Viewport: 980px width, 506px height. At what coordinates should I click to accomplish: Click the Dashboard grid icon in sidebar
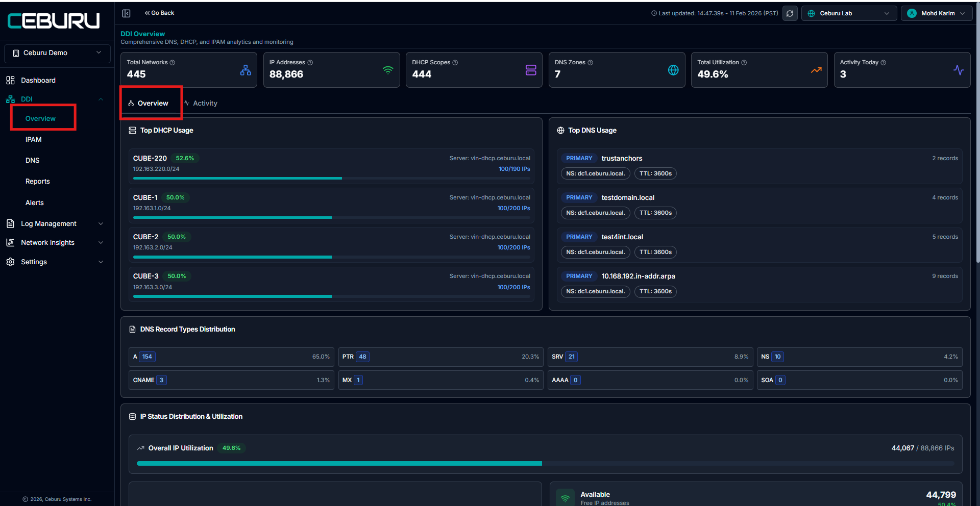[x=10, y=80]
